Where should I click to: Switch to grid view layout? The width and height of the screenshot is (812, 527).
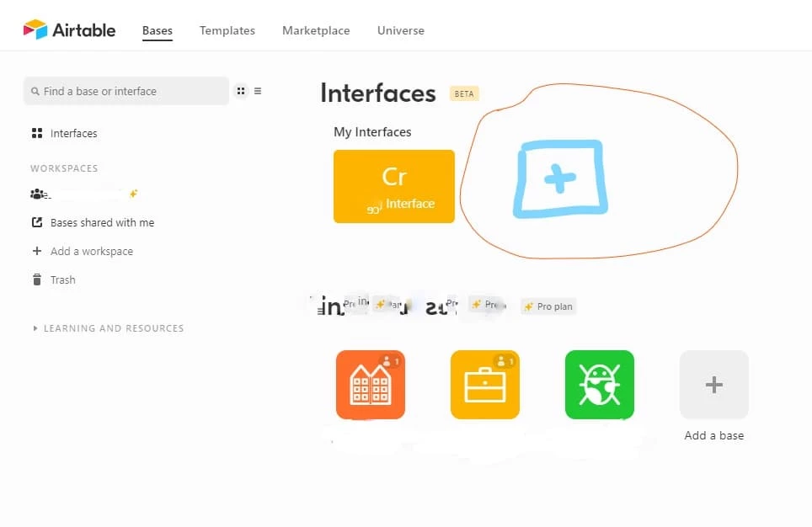click(x=241, y=91)
